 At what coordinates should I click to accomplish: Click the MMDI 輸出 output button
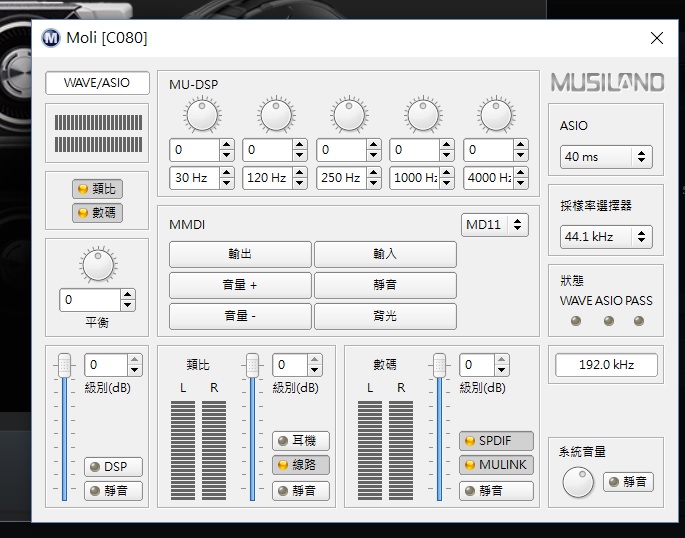[240, 254]
